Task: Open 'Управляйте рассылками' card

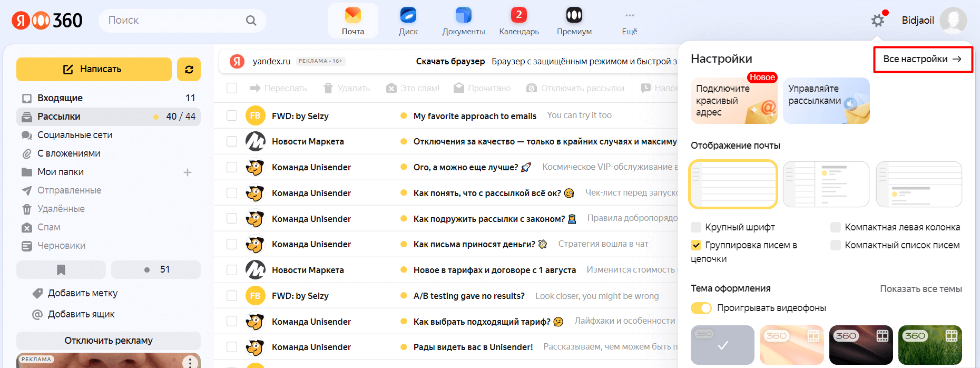Action: [826, 101]
